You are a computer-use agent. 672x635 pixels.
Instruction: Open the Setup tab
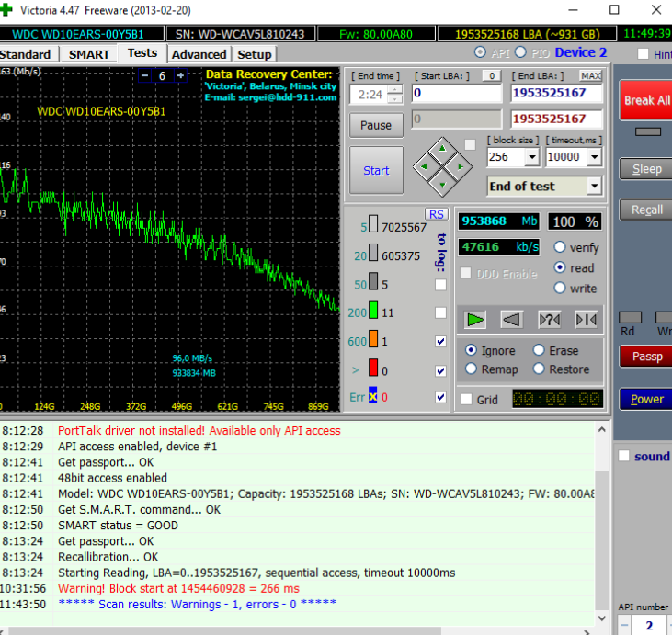coord(255,55)
